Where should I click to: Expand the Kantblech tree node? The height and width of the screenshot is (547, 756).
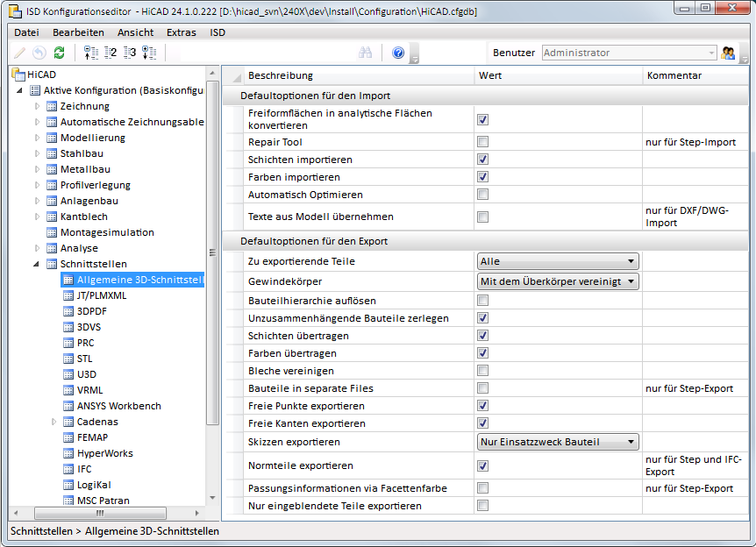pos(37,217)
